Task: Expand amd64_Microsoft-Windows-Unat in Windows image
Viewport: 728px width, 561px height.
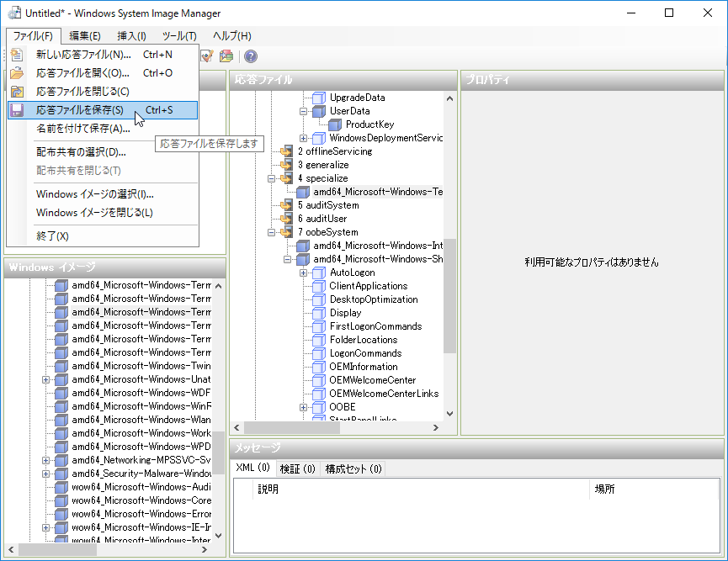Action: click(45, 379)
